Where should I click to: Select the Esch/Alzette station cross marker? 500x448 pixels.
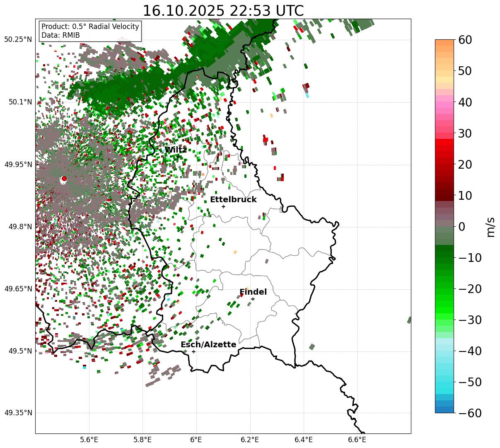[193, 351]
